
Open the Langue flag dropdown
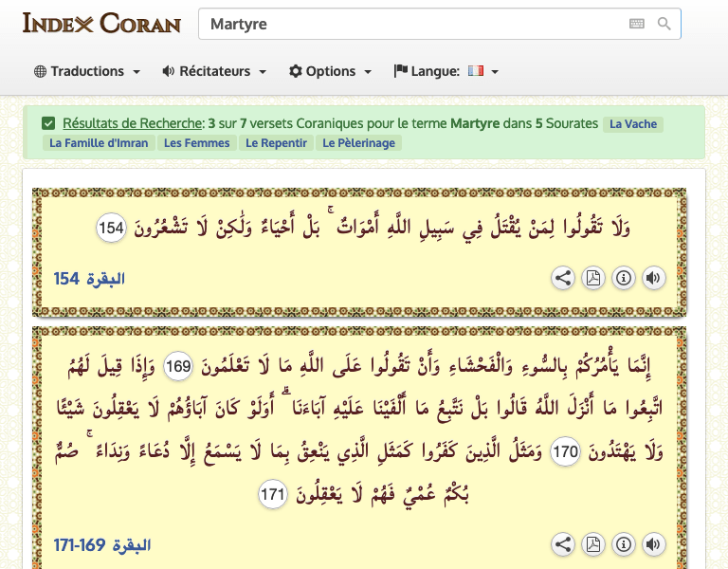[x=446, y=71]
